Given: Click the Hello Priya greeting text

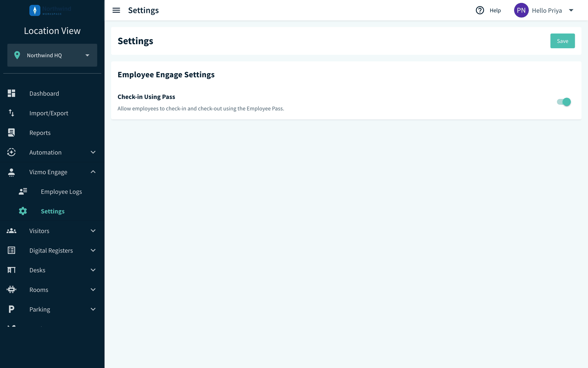Looking at the screenshot, I should 547,10.
